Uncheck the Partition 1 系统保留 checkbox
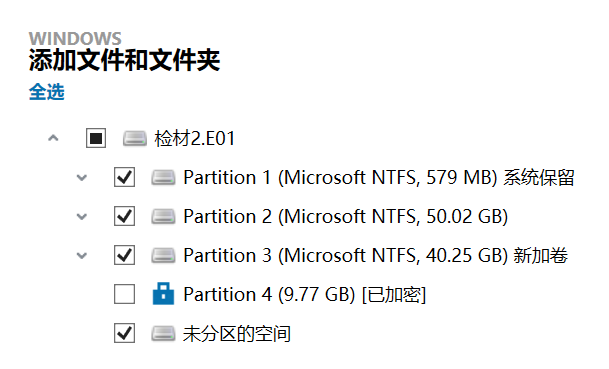Viewport: 609px width, 369px height. pyautogui.click(x=124, y=177)
